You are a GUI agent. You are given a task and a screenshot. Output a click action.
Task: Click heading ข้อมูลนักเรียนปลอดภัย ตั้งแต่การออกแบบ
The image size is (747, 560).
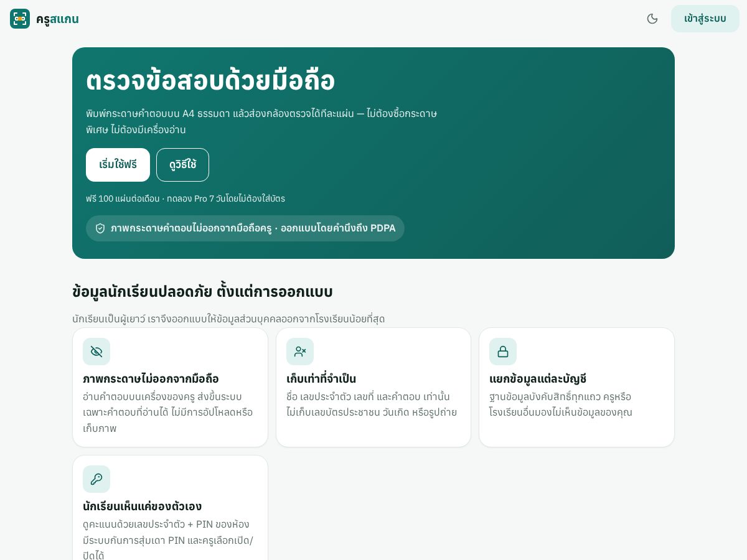[x=202, y=291]
